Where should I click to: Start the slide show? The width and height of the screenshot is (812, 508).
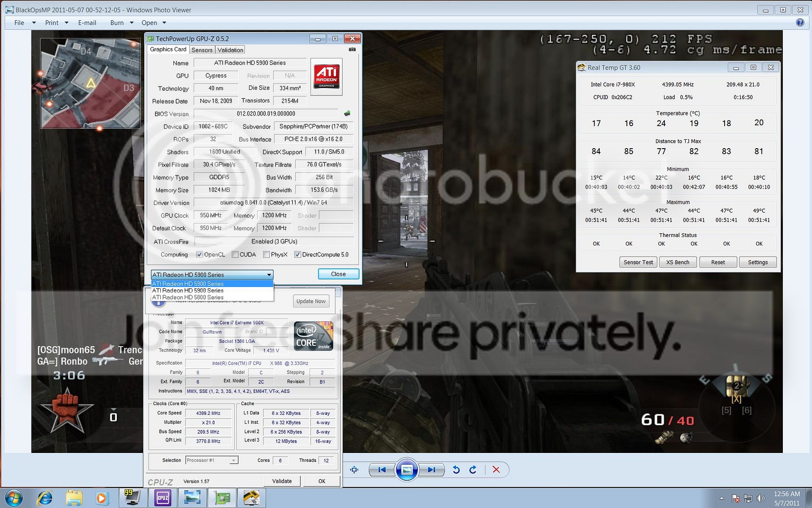pyautogui.click(x=407, y=469)
